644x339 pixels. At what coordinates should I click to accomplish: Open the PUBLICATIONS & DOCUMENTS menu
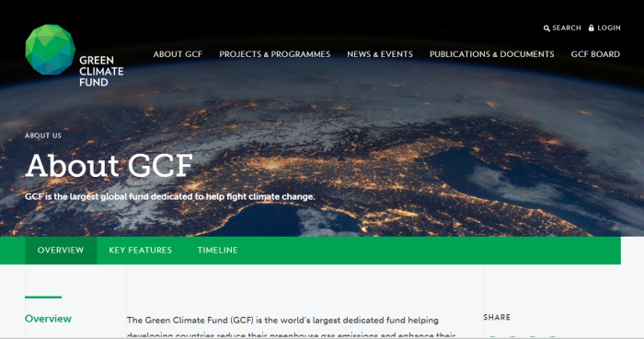pos(491,54)
